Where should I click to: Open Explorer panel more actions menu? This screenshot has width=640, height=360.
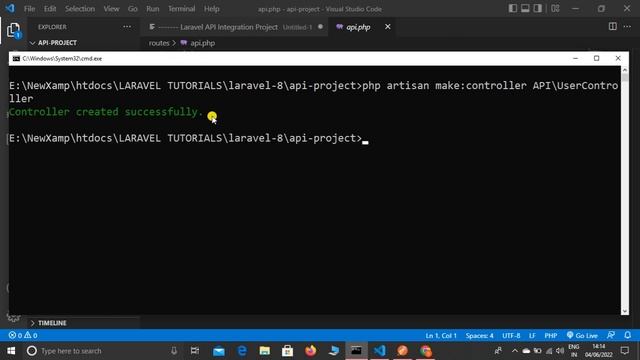point(127,27)
